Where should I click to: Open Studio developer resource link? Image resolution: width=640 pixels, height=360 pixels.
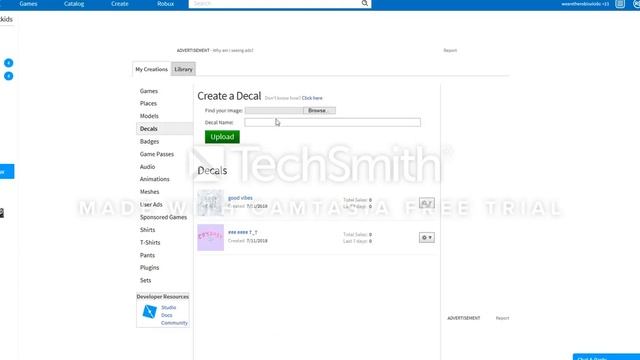pyautogui.click(x=169, y=307)
